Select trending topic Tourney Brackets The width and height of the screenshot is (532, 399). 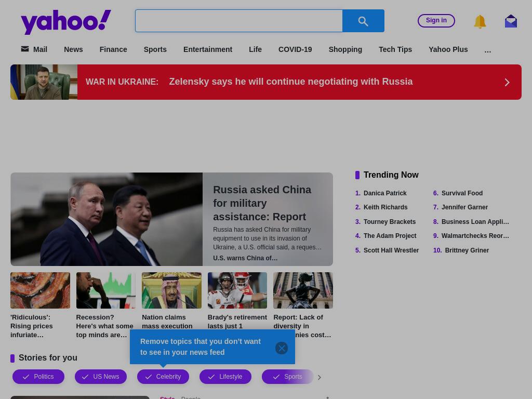point(390,222)
